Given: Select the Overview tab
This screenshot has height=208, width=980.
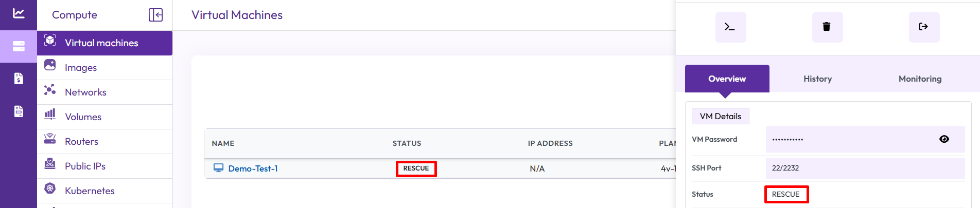Looking at the screenshot, I should (x=727, y=79).
